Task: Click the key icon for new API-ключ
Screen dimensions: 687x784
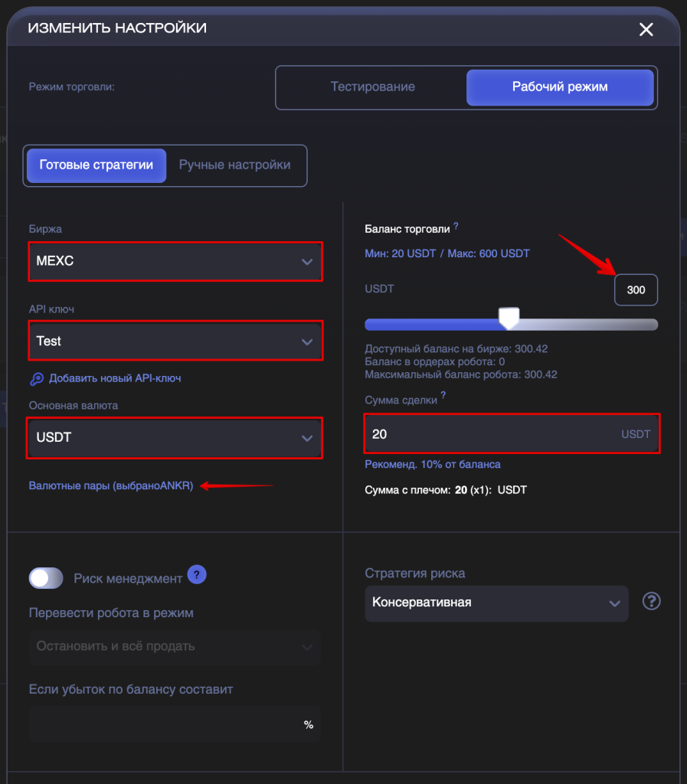Action: click(x=37, y=379)
